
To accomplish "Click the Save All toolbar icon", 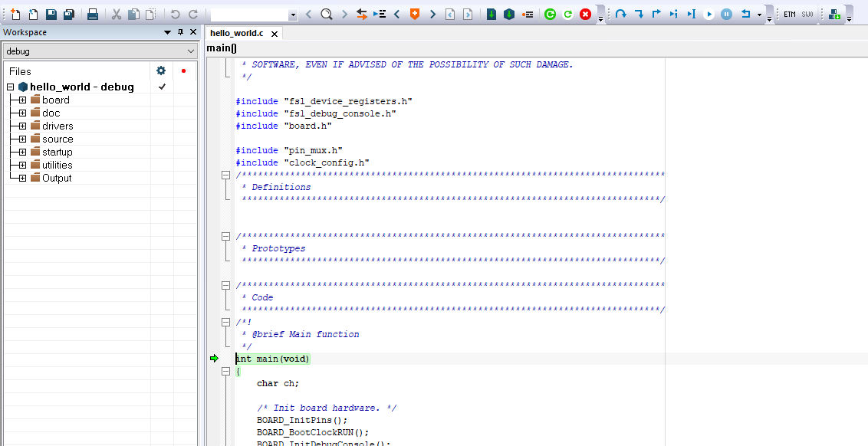I will pyautogui.click(x=68, y=15).
